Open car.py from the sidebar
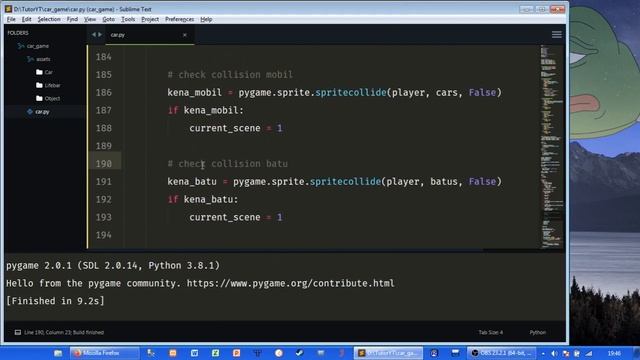This screenshot has width=640, height=360. tap(42, 111)
